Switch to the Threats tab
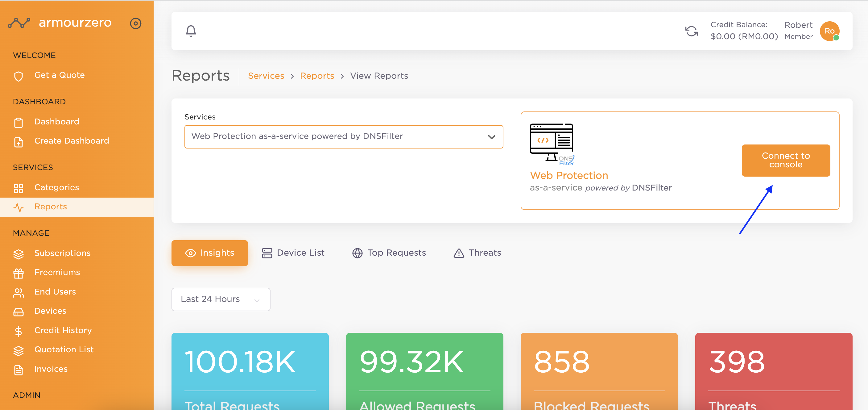Screen dimensions: 868x410 coord(477,253)
